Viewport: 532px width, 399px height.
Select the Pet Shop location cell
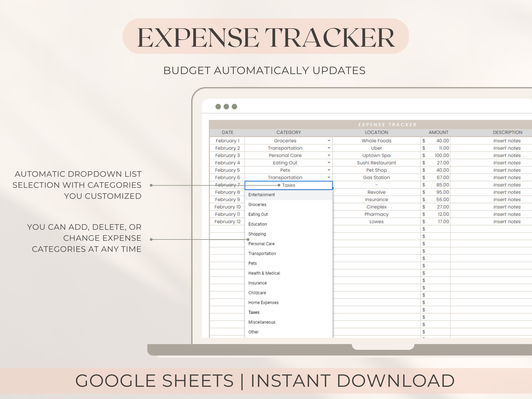376,170
